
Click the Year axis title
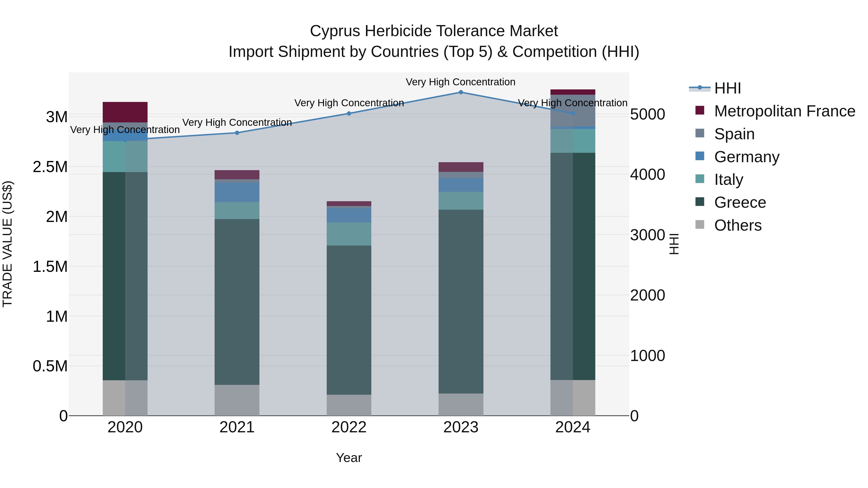click(x=349, y=458)
